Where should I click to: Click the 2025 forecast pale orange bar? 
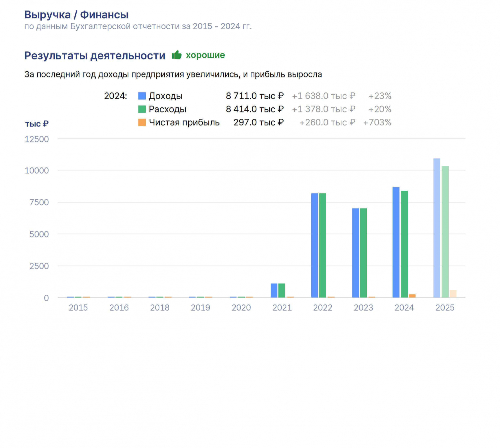point(453,294)
